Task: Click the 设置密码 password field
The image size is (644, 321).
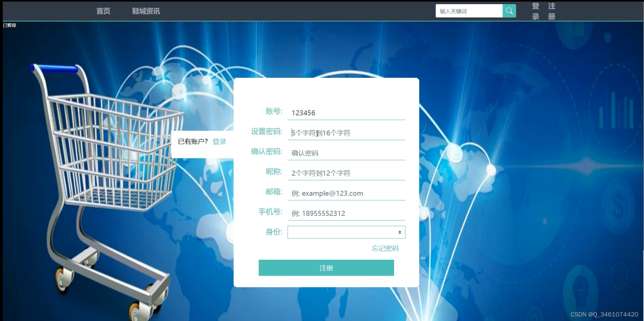Action: click(x=346, y=133)
